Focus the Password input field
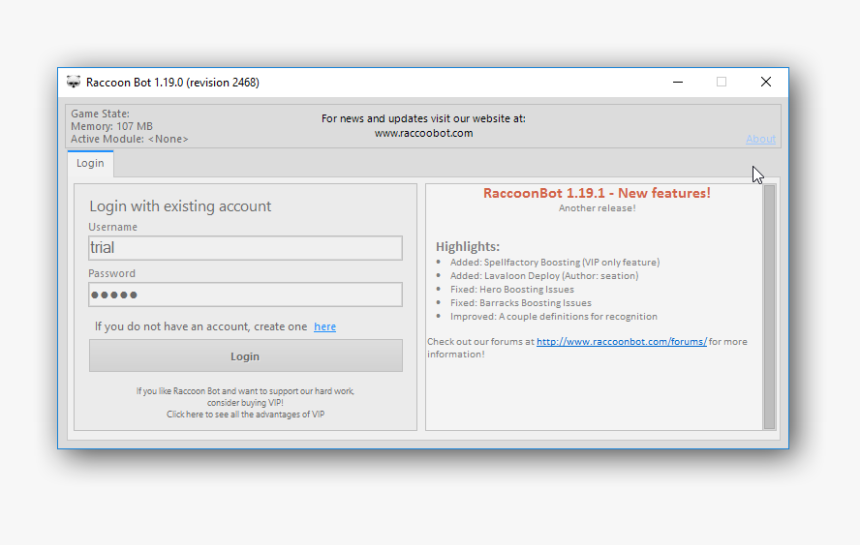The height and width of the screenshot is (545, 860). point(245,294)
